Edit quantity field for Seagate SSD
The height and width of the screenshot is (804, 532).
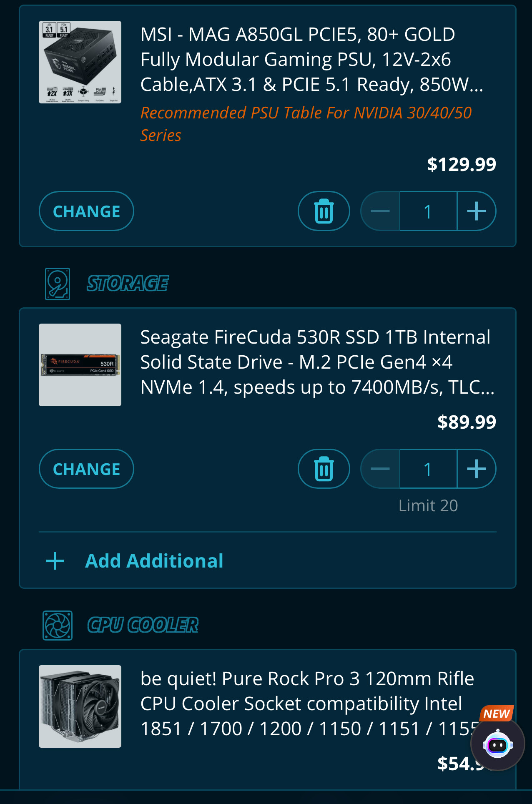[428, 469]
